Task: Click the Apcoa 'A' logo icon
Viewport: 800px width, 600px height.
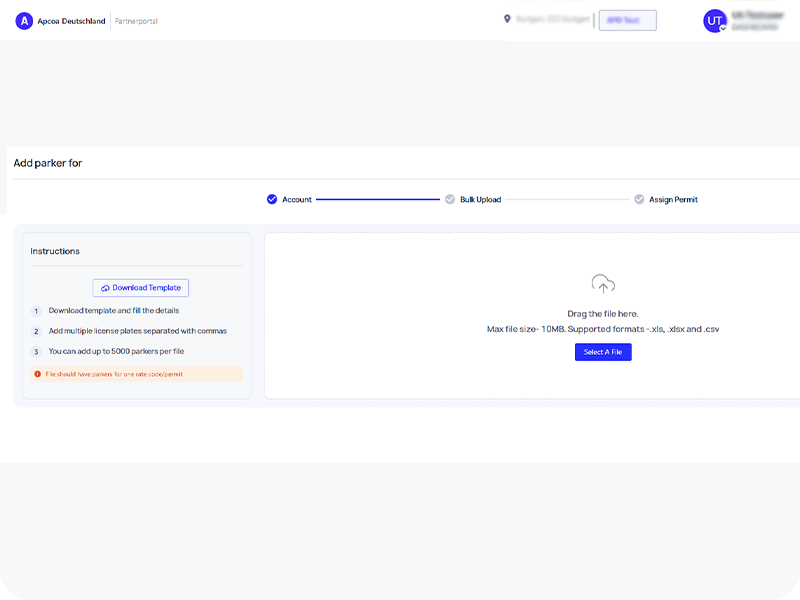Action: [x=24, y=21]
